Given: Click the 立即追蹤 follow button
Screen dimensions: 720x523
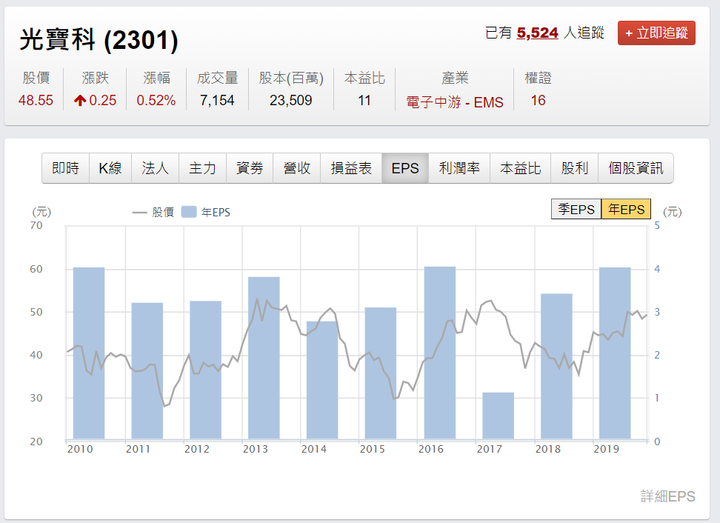Looking at the screenshot, I should [656, 33].
